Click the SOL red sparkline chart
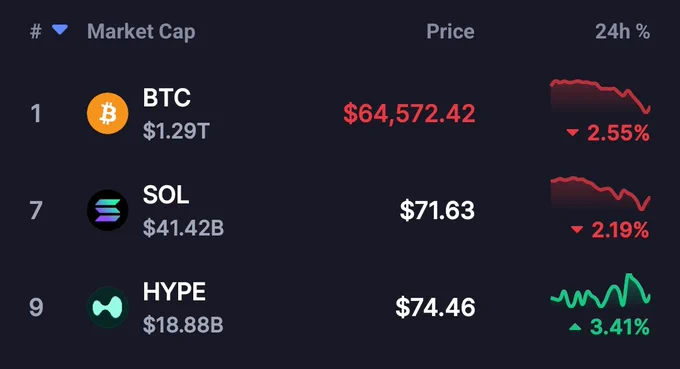 [601, 193]
